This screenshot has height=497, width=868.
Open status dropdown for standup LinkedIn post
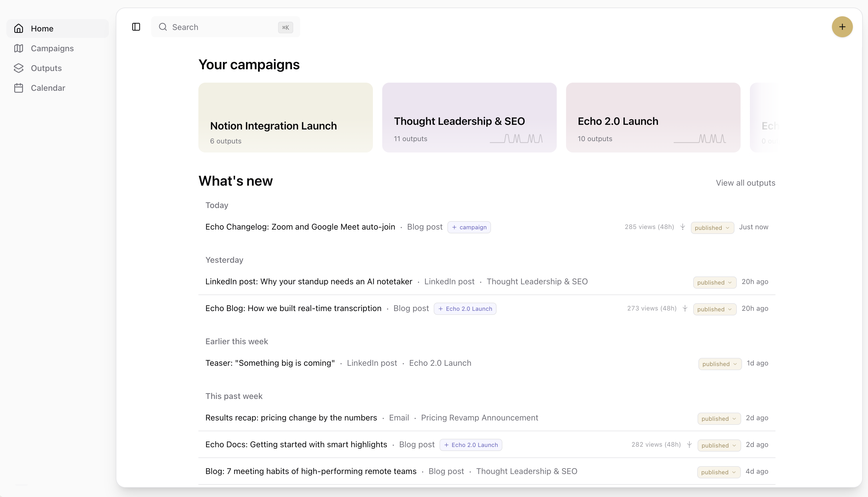point(714,282)
